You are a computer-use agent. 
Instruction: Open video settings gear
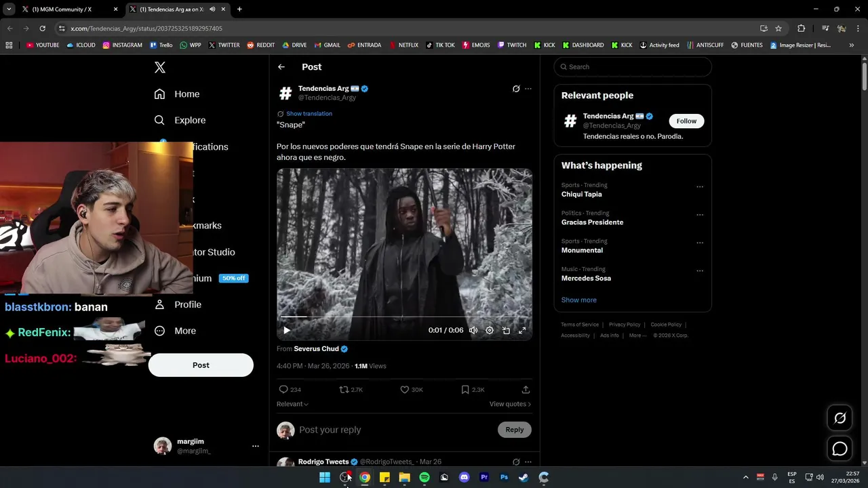490,331
